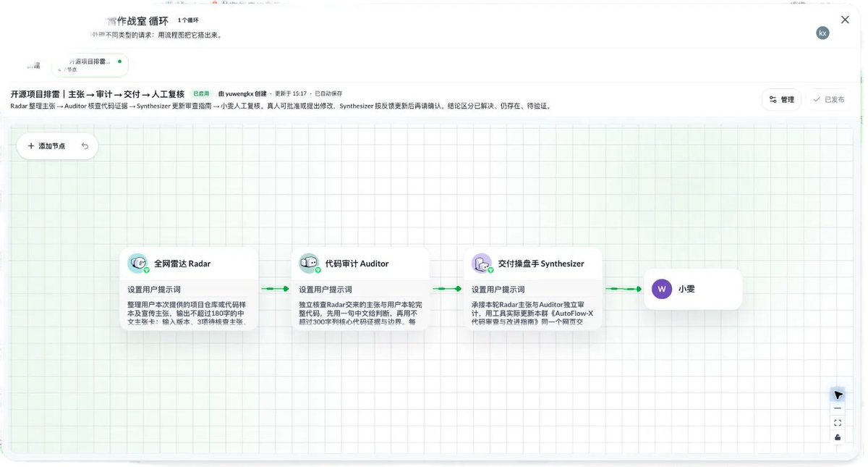Click the arrow connecting Synthesizer to 小雯
This screenshot has width=868, height=467.
pos(624,289)
